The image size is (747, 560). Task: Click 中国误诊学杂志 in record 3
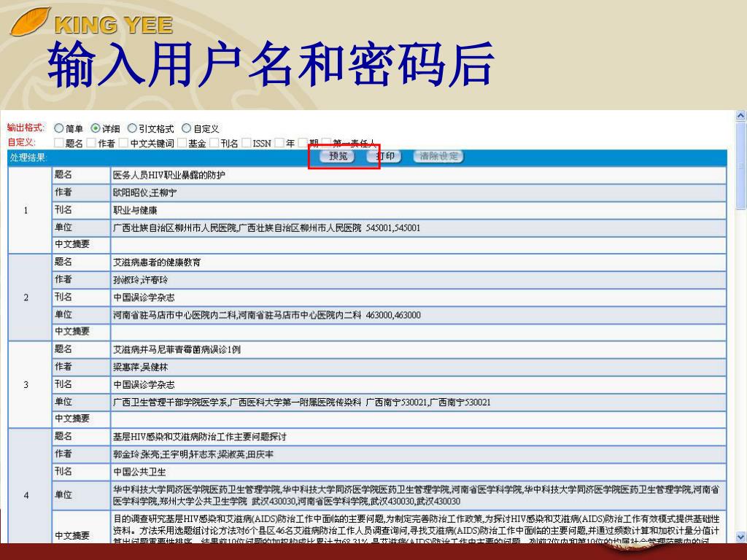(x=144, y=385)
